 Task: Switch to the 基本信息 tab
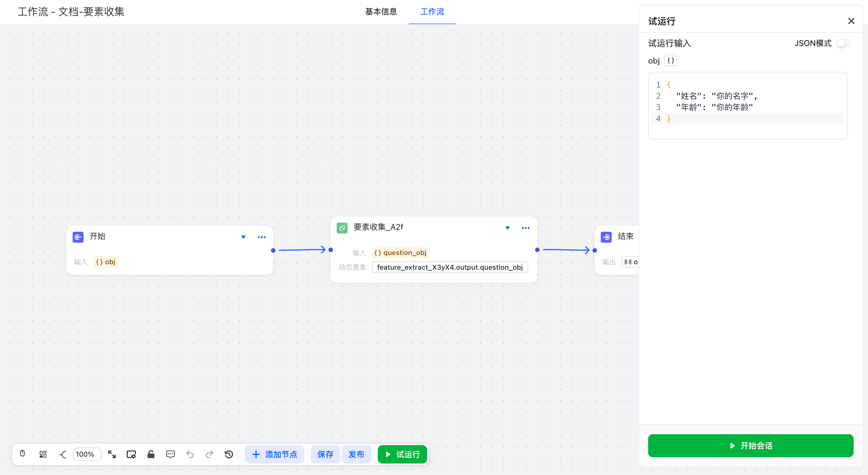click(381, 12)
